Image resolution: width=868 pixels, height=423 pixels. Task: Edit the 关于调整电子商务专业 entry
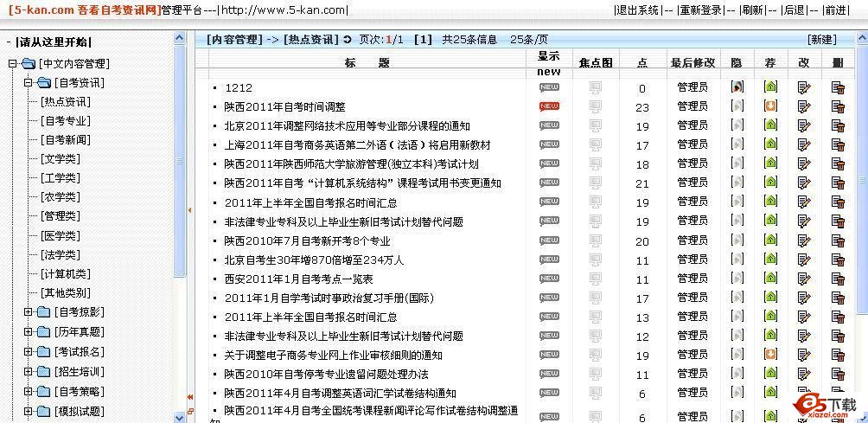click(x=804, y=355)
